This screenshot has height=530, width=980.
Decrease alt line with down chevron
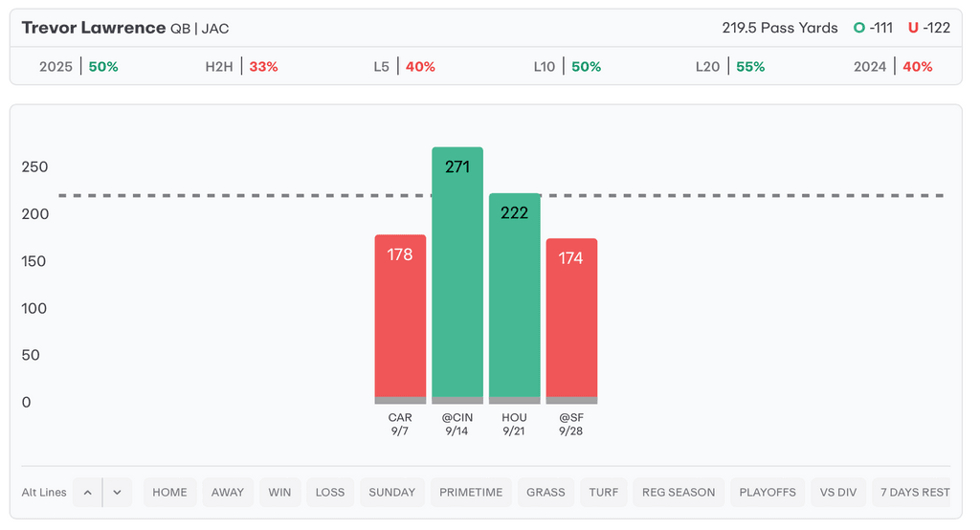117,493
